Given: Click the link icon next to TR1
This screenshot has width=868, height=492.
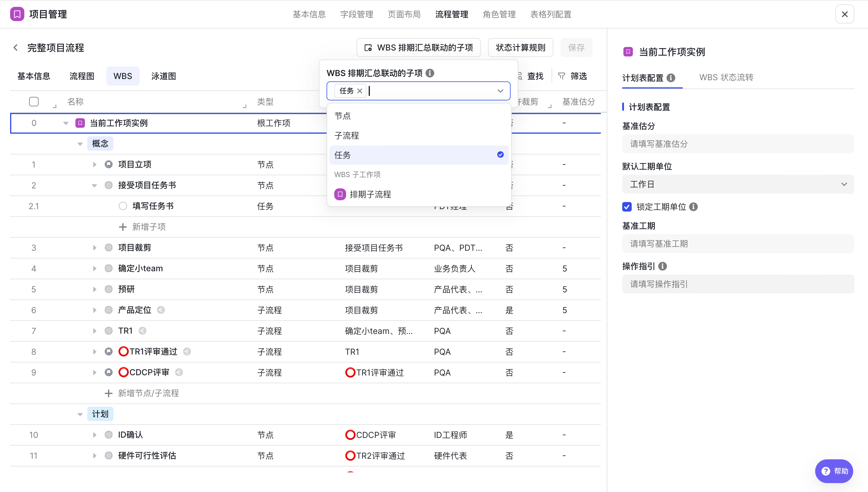Looking at the screenshot, I should (x=142, y=331).
